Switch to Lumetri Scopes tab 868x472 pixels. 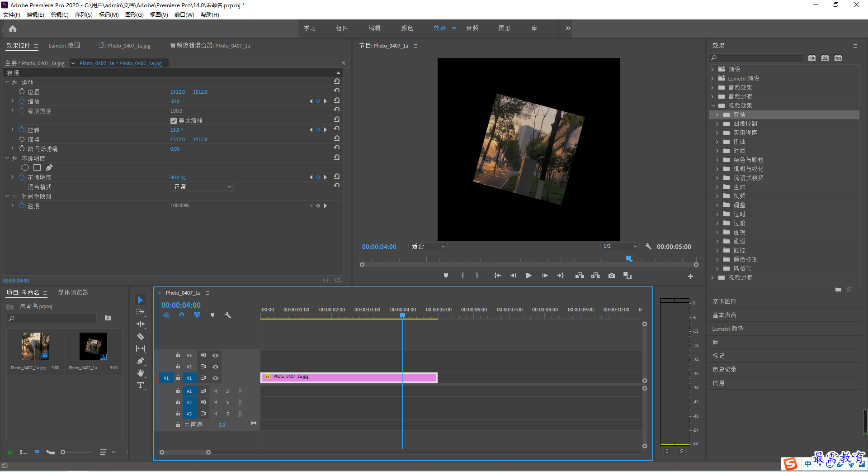(64, 46)
